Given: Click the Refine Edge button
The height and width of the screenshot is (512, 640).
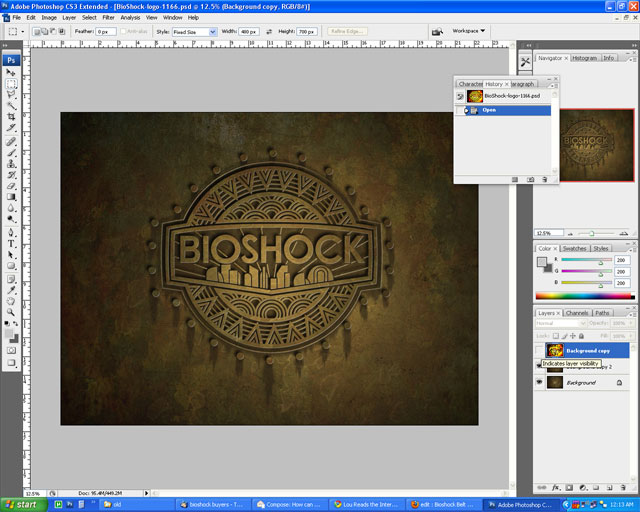Looking at the screenshot, I should pos(347,31).
